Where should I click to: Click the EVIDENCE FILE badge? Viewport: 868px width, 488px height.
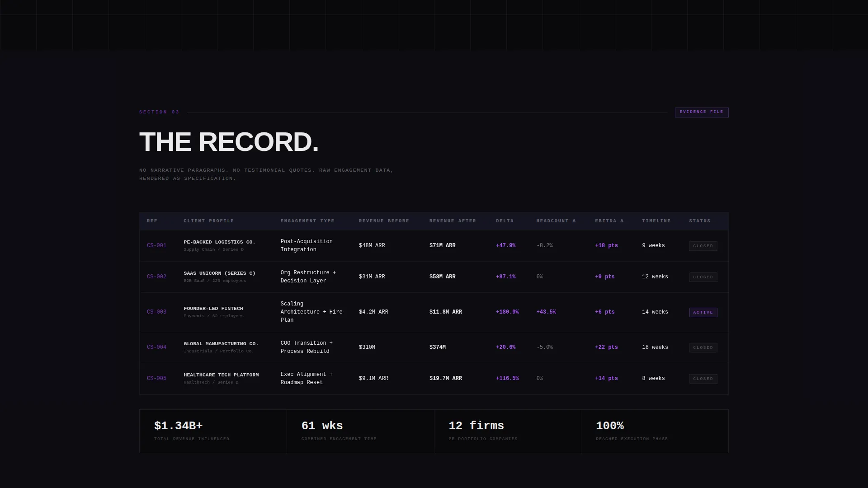[x=701, y=112]
